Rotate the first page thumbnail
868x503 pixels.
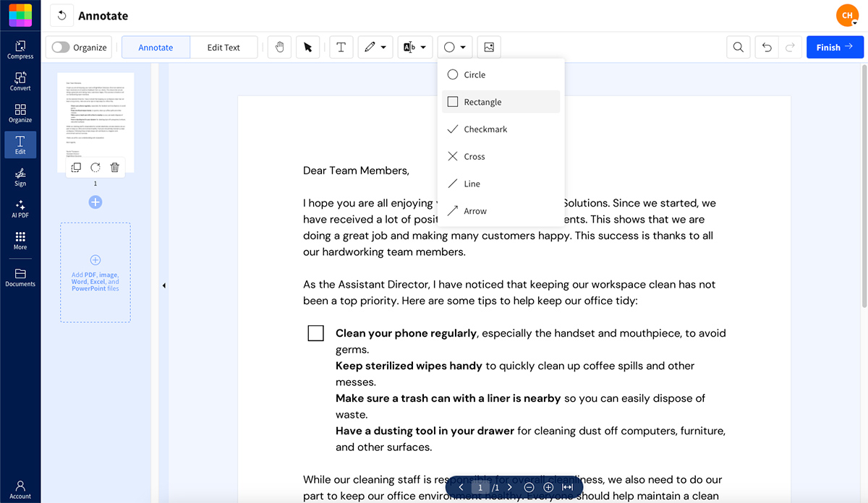click(95, 167)
